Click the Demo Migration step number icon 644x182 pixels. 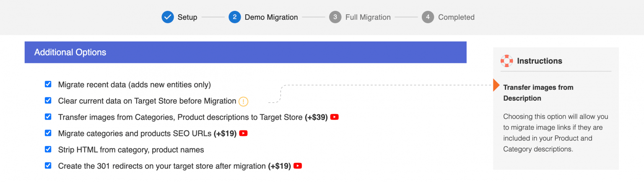click(x=235, y=17)
